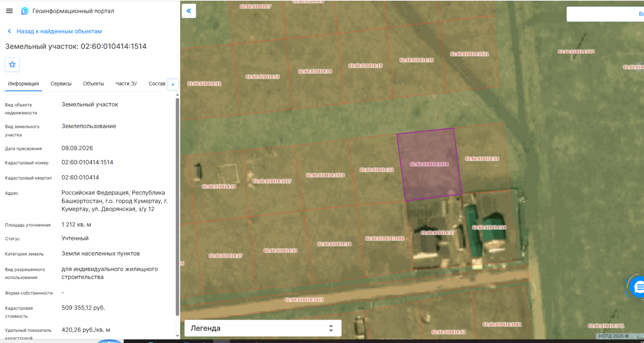This screenshot has width=644, height=343.
Task: Click the info panel vertical scrollbar
Action: coord(177,207)
